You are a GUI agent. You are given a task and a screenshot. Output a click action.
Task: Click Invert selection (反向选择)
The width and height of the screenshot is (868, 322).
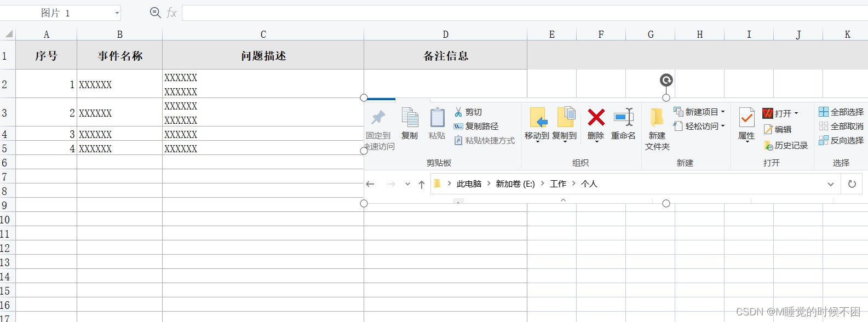tap(841, 140)
